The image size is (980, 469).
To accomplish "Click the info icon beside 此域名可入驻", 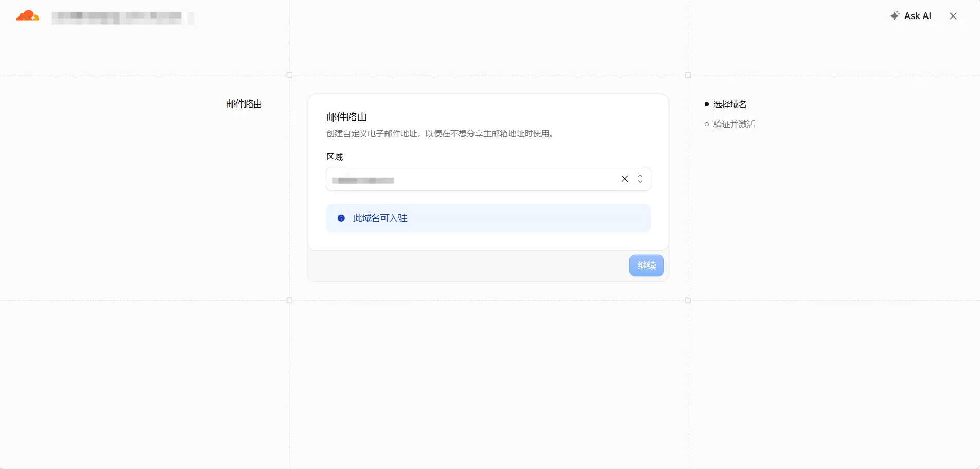I will 341,218.
